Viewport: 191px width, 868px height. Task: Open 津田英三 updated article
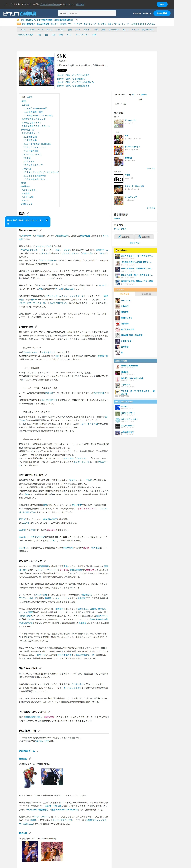pos(125,372)
